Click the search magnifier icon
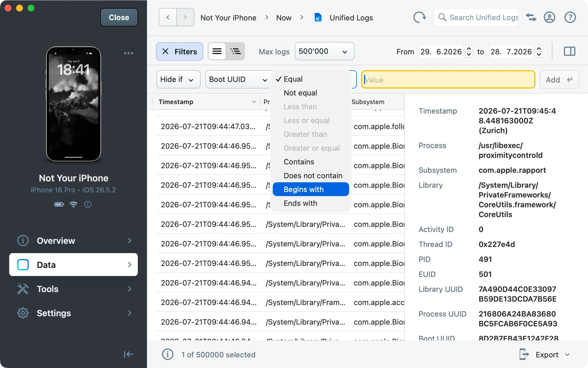The image size is (588, 368). tap(442, 18)
